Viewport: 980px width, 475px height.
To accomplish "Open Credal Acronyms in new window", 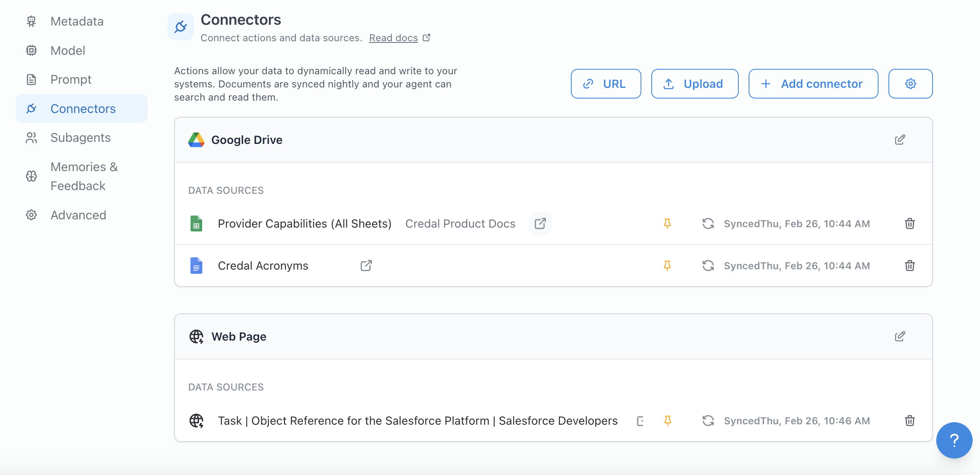I will [366, 266].
